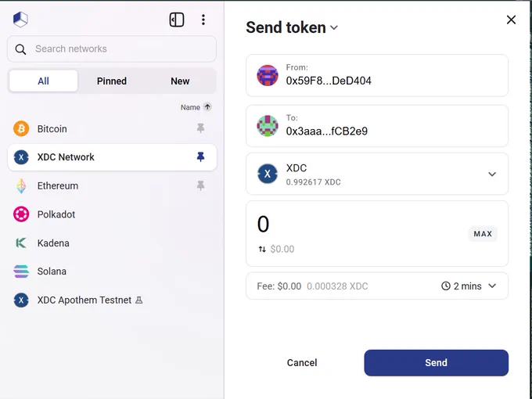Select the Solana network icon
This screenshot has width=532, height=399.
[x=21, y=271]
